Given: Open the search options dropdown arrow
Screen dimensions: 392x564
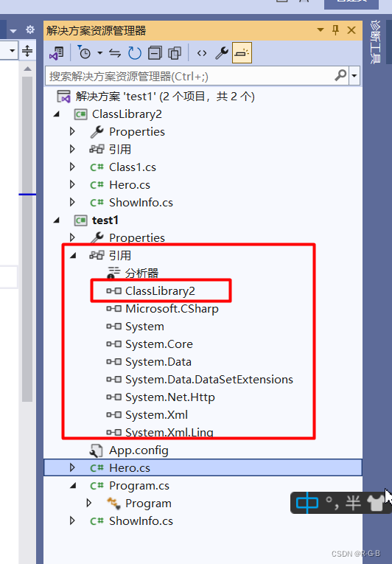Looking at the screenshot, I should pos(354,75).
